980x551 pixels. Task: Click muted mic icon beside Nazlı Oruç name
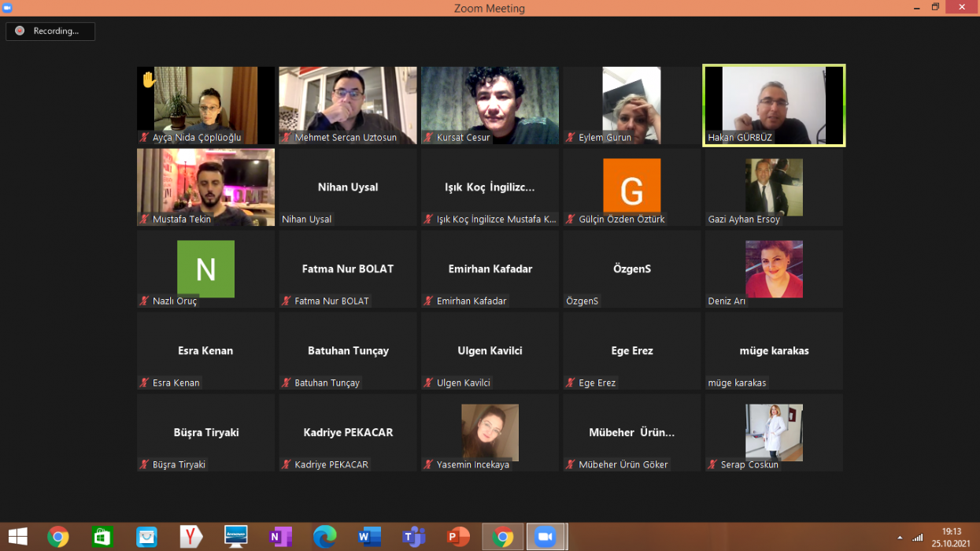(145, 301)
